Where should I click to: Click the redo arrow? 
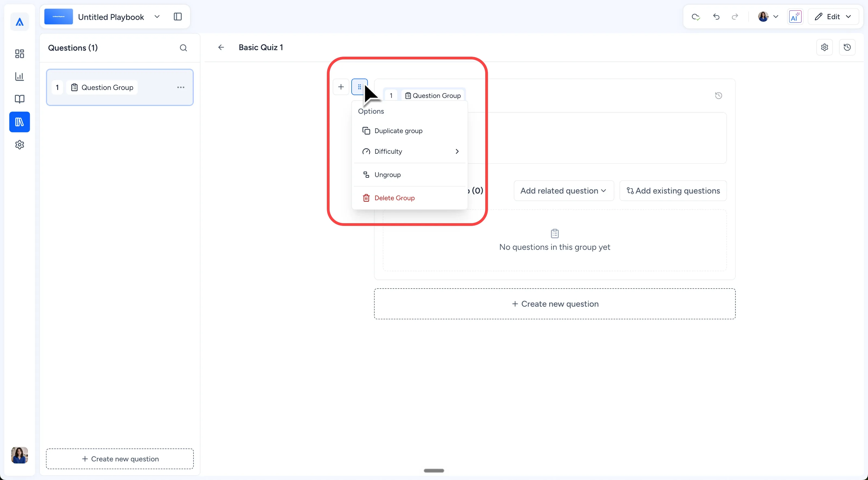point(735,17)
